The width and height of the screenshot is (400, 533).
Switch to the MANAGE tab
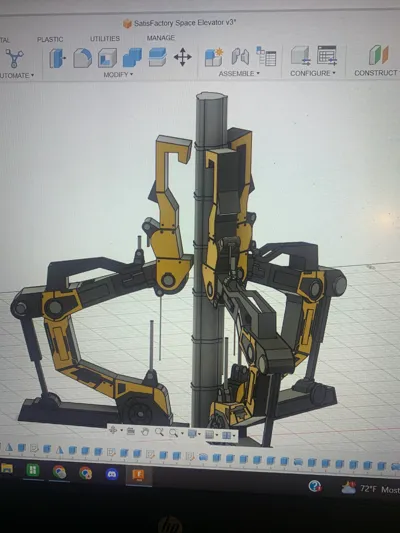(x=161, y=38)
